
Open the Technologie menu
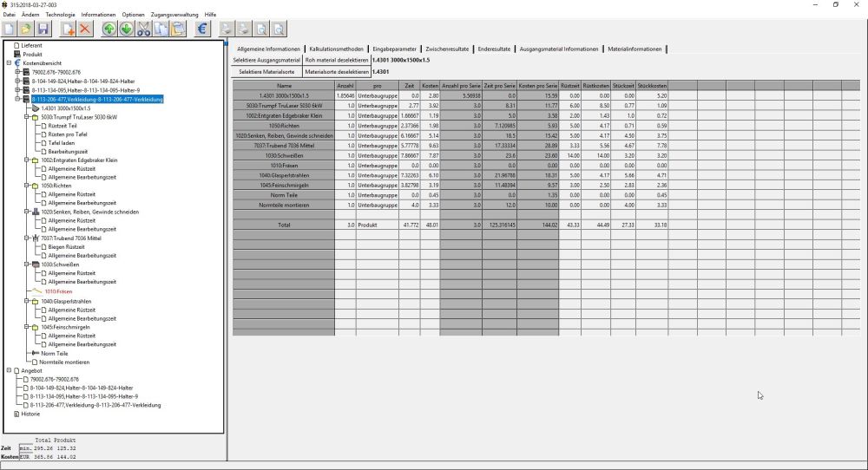[61, 15]
